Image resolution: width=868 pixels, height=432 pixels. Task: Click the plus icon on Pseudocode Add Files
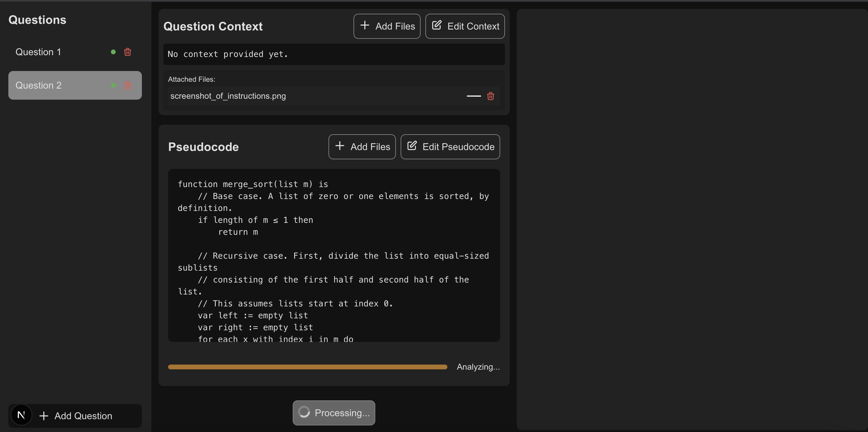(x=340, y=146)
